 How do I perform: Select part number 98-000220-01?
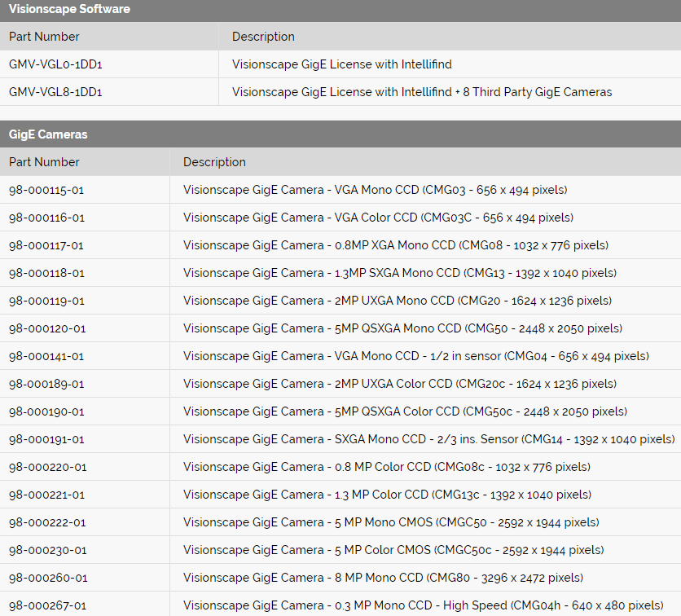[x=48, y=468]
